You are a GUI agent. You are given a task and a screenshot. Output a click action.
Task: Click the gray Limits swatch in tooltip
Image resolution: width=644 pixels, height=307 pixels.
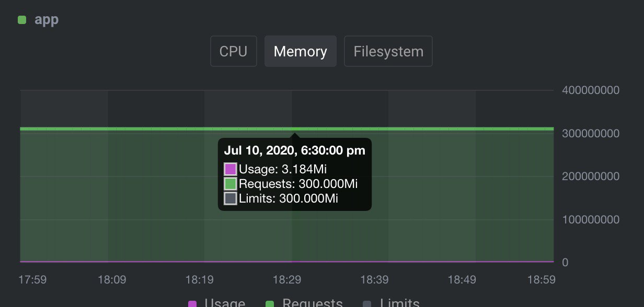pos(231,198)
